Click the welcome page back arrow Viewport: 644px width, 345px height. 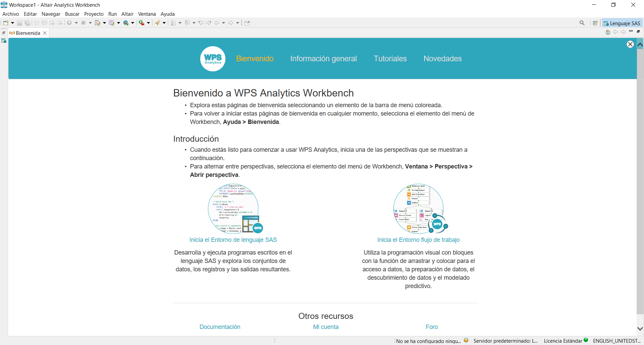point(615,32)
